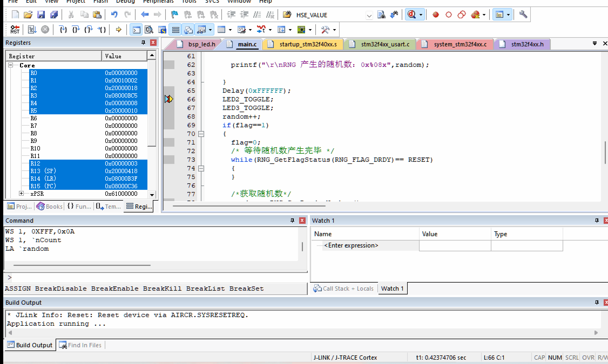Click the RST reset CPU icon
Image resolution: width=608 pixels, height=364 pixels.
point(15,30)
